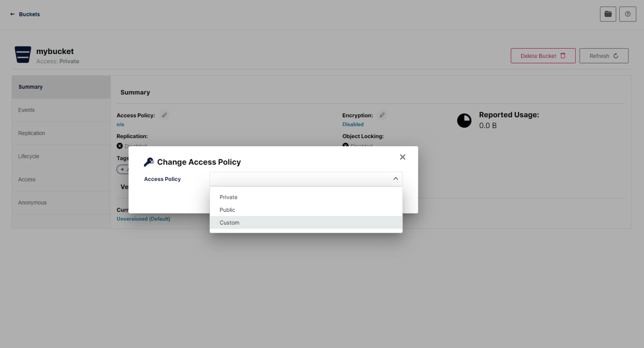The width and height of the screenshot is (644, 348).
Task: Open the help question mark icon
Action: pyautogui.click(x=627, y=14)
